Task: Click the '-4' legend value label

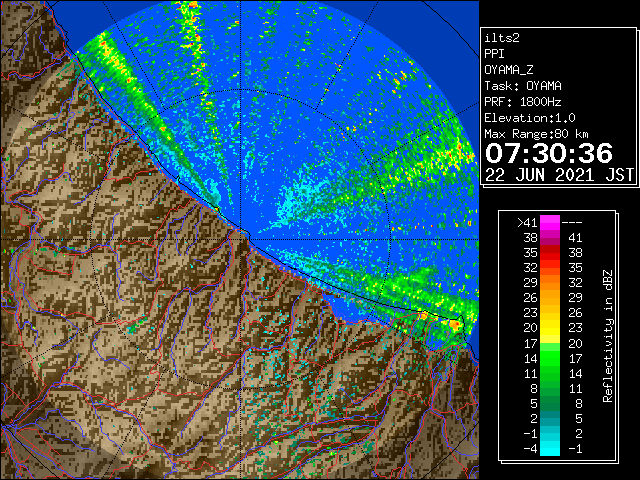Action: 531,449
